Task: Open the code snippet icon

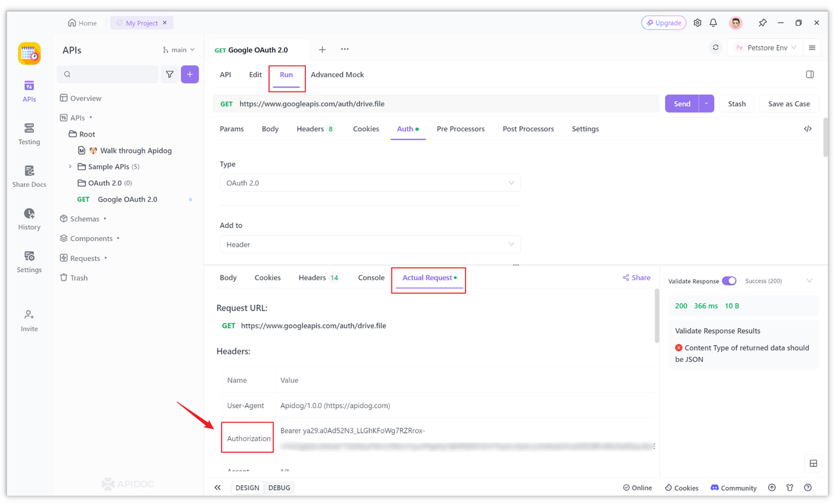Action: coord(808,129)
